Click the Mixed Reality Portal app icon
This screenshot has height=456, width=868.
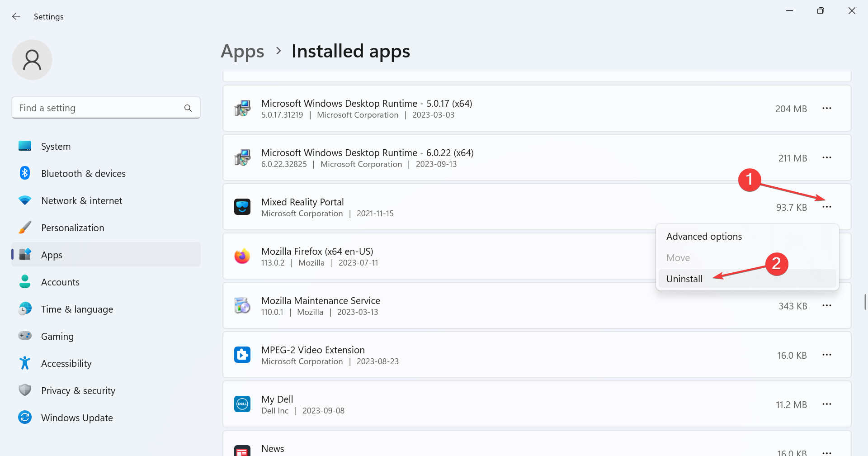[242, 207]
